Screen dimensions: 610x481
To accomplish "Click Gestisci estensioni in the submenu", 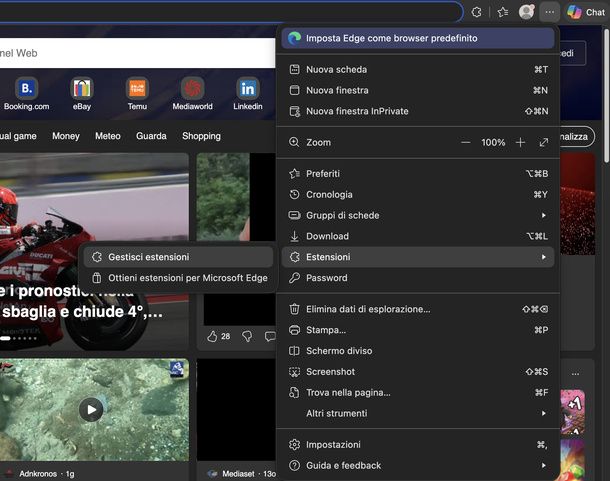I will click(178, 257).
